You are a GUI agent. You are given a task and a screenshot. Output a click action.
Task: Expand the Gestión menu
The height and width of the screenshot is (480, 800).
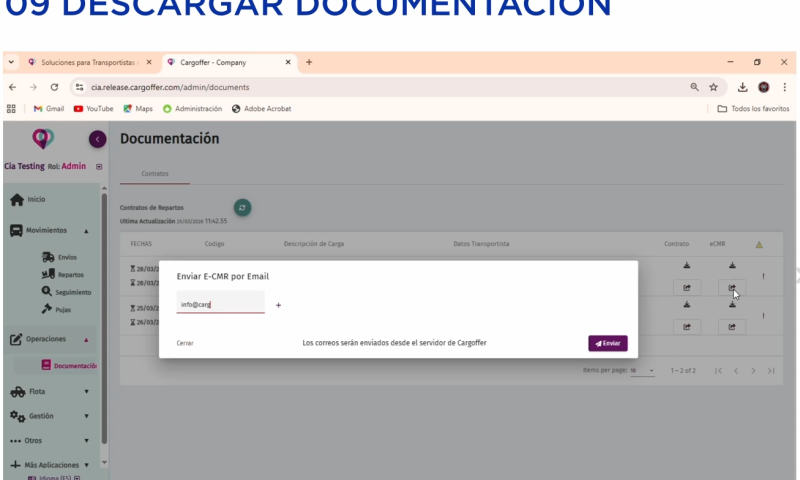pyautogui.click(x=86, y=416)
